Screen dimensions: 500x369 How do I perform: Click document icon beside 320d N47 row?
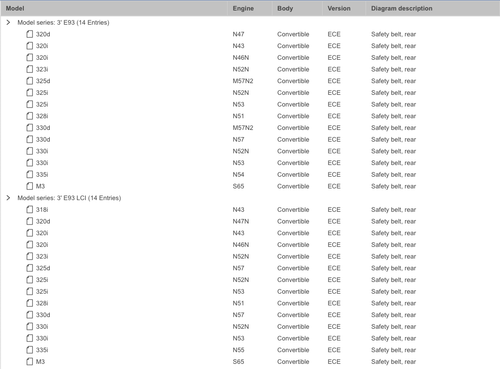click(30, 34)
